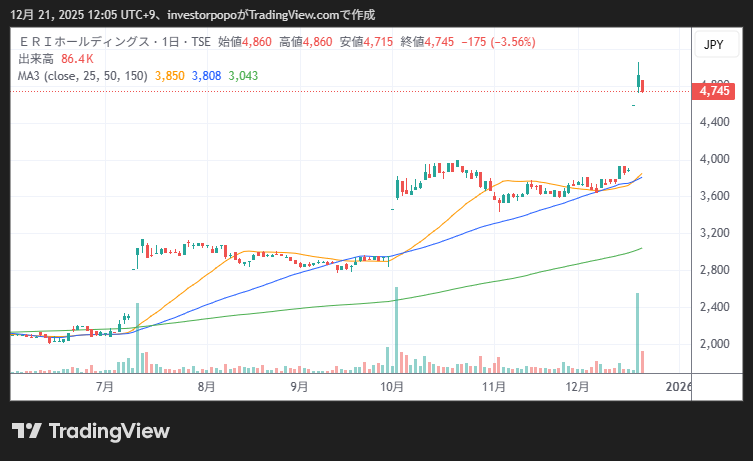
Task: Select the 出来高 volume indicator label
Action: 36,58
